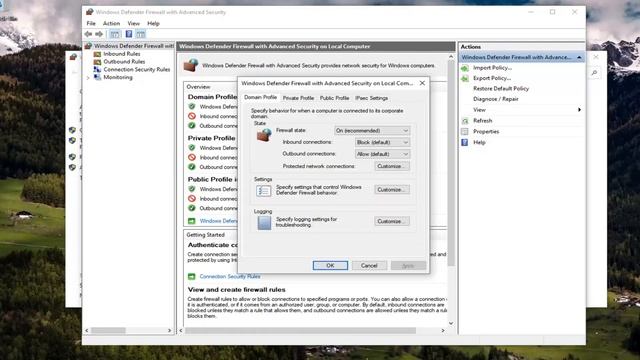640x360 pixels.
Task: Click right arrow of tree pane scrollbar
Action: click(170, 331)
